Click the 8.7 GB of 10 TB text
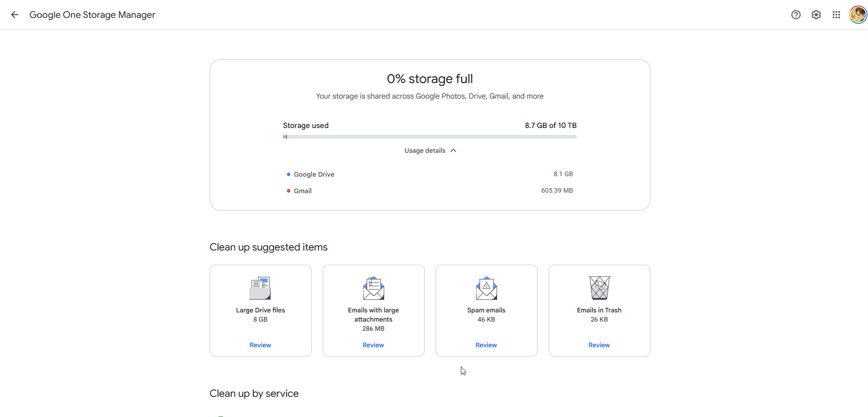Image resolution: width=868 pixels, height=417 pixels. (x=551, y=125)
